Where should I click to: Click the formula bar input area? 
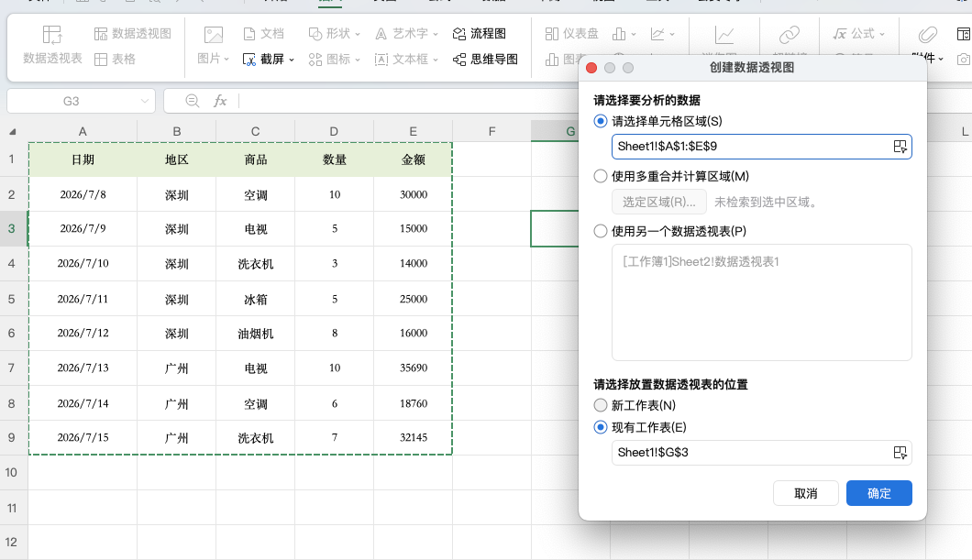(409, 101)
